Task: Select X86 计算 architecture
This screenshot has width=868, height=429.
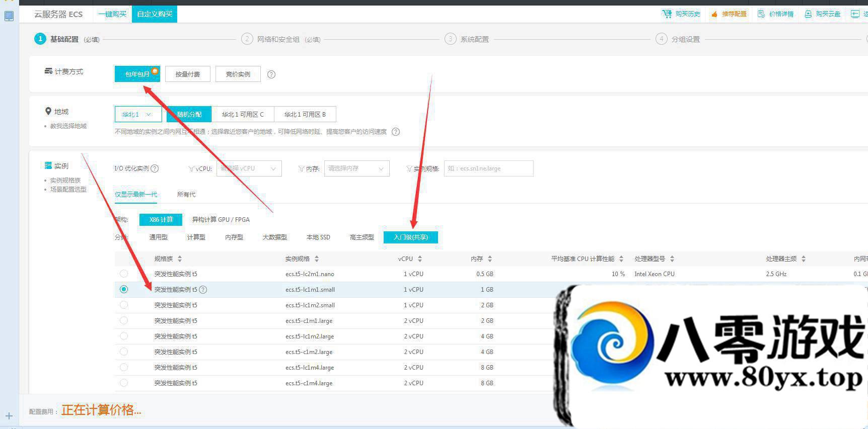Action: click(161, 220)
